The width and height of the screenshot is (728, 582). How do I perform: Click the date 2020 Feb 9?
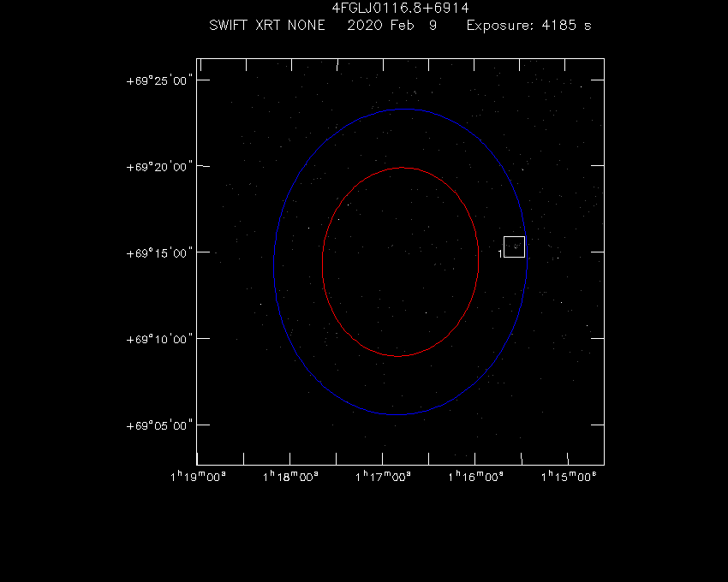click(x=392, y=25)
